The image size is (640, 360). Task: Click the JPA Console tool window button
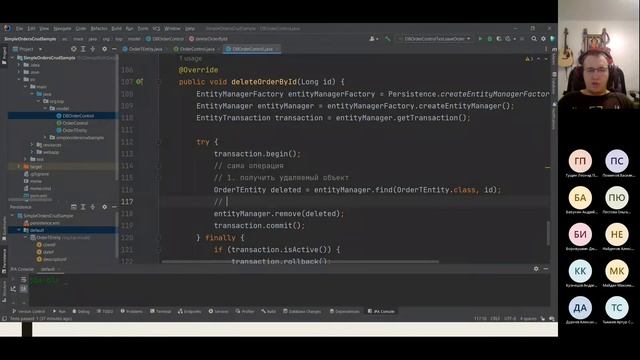tap(381, 311)
